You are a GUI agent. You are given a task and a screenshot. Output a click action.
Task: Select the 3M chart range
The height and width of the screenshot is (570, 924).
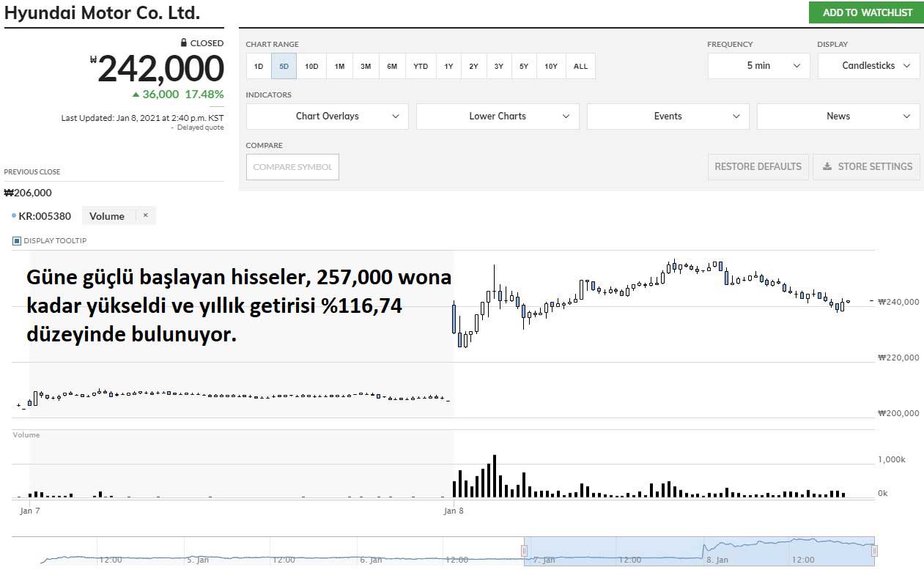[x=366, y=66]
